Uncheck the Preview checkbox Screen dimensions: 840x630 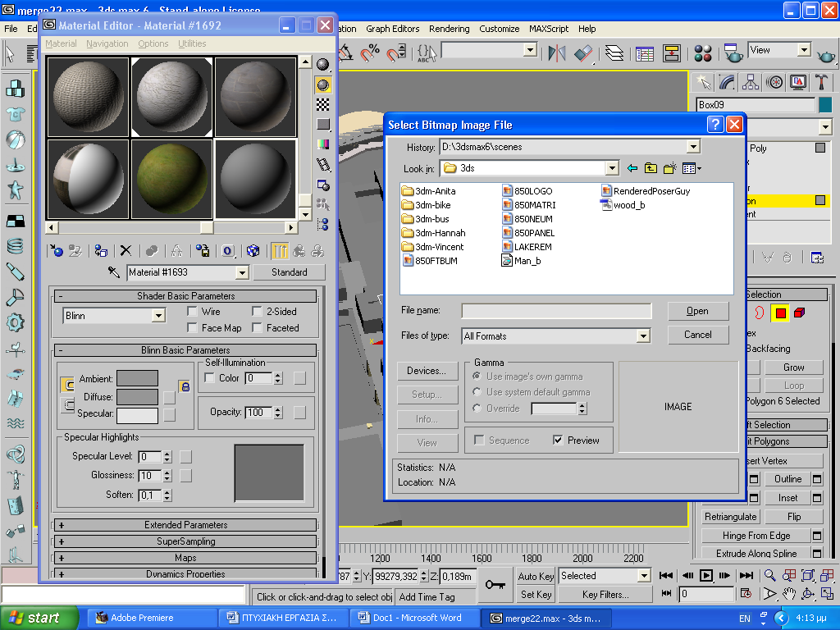pos(558,440)
